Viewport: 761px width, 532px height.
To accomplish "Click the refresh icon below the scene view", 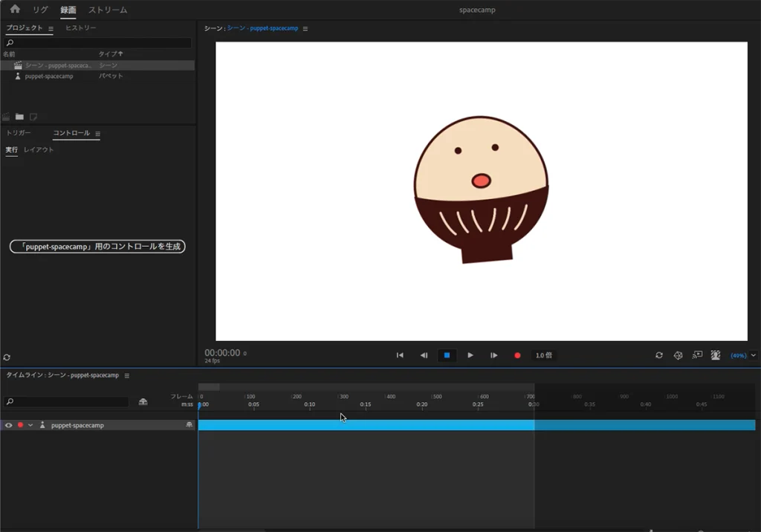I will point(658,355).
